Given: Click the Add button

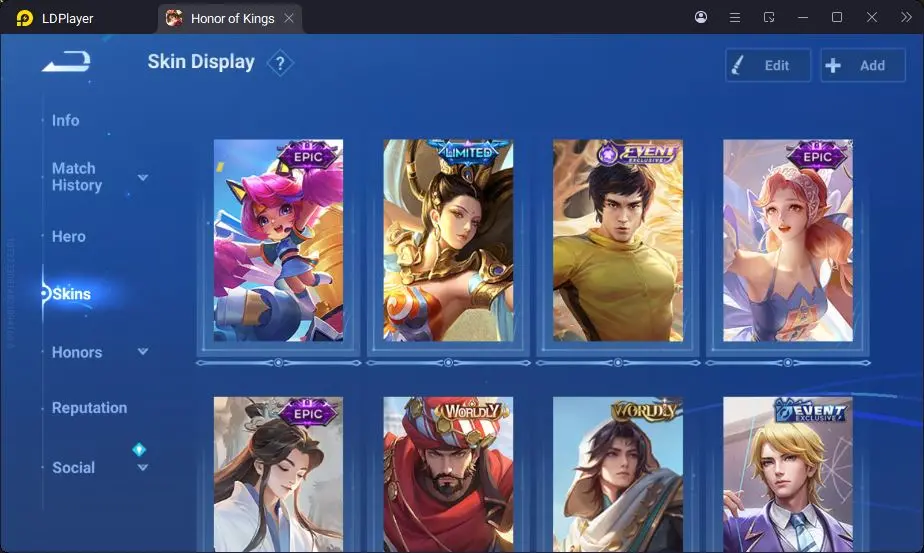Looking at the screenshot, I should coord(862,65).
